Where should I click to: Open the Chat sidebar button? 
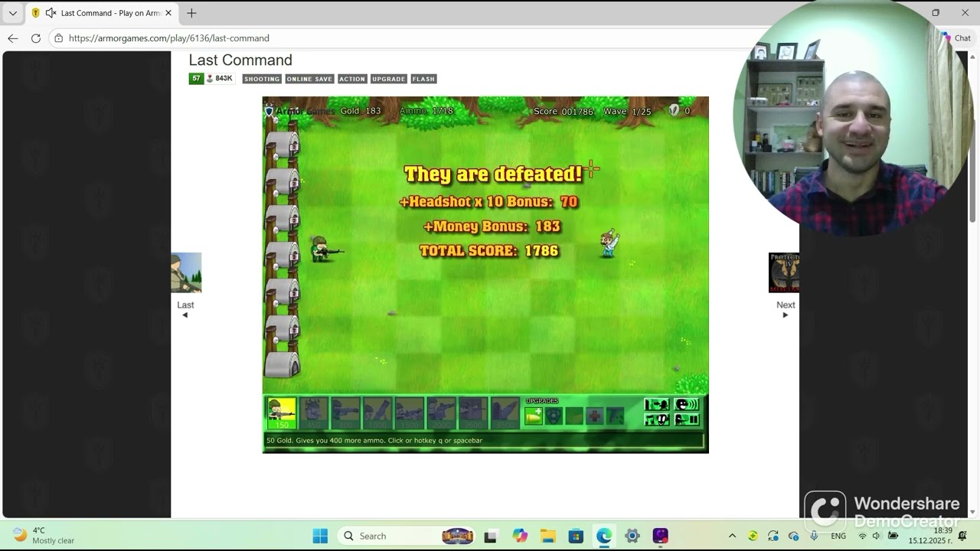(958, 38)
